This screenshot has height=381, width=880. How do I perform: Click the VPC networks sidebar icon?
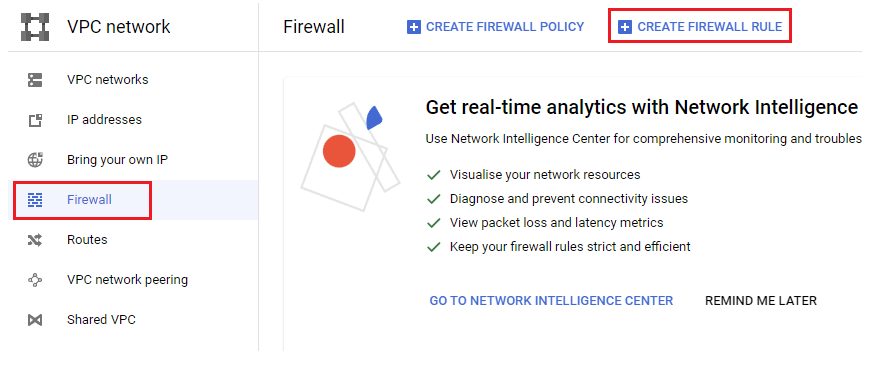[35, 80]
